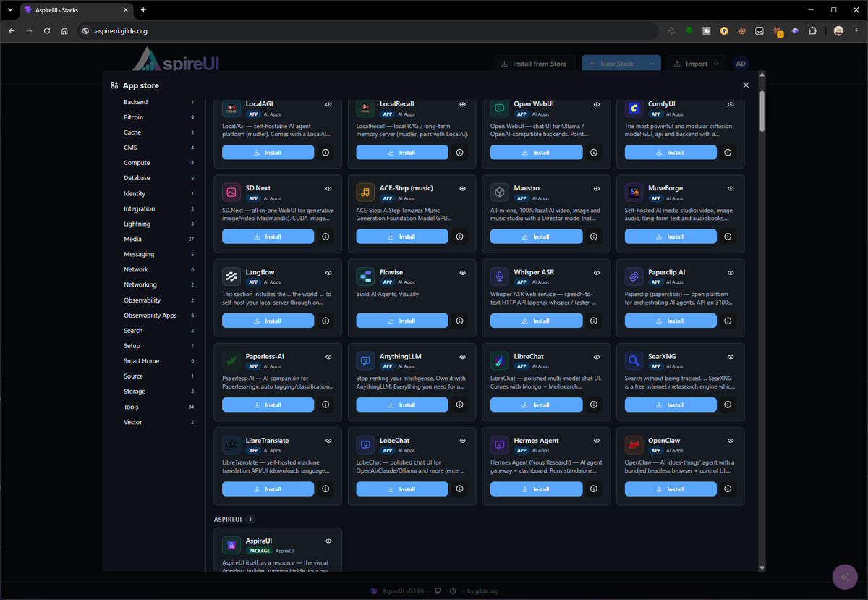The height and width of the screenshot is (600, 868).
Task: Select the Vector category
Action: (x=158, y=422)
